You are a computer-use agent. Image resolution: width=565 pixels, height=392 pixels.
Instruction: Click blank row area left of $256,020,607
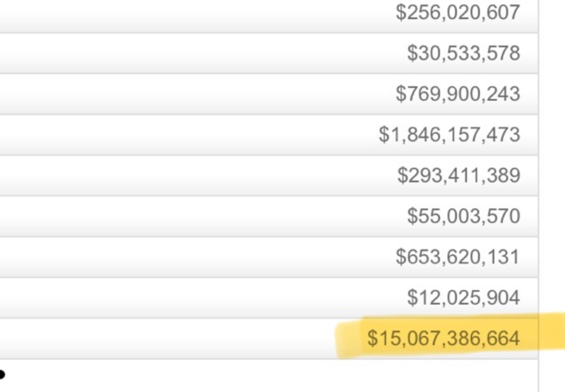(x=198, y=14)
